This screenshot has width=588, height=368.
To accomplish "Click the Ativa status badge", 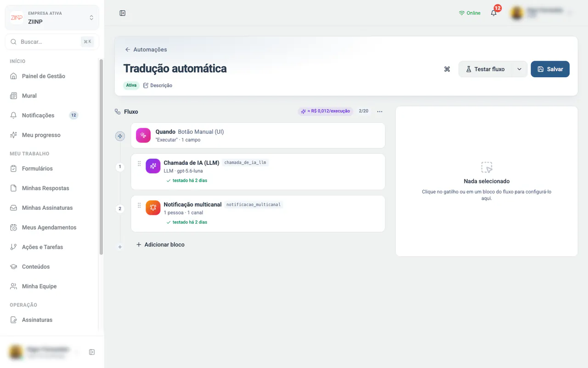I will (x=131, y=85).
